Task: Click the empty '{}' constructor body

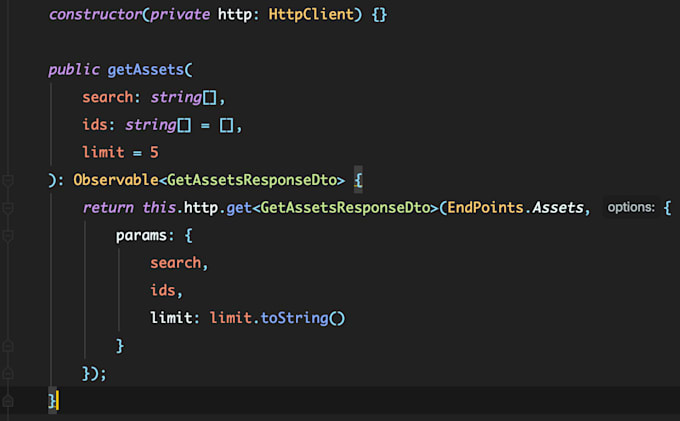Action: 379,15
